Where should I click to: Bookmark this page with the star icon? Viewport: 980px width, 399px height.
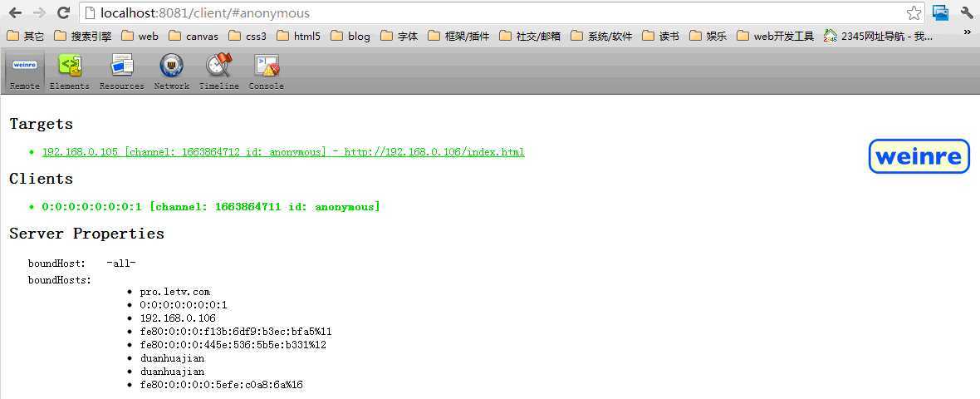pos(914,12)
